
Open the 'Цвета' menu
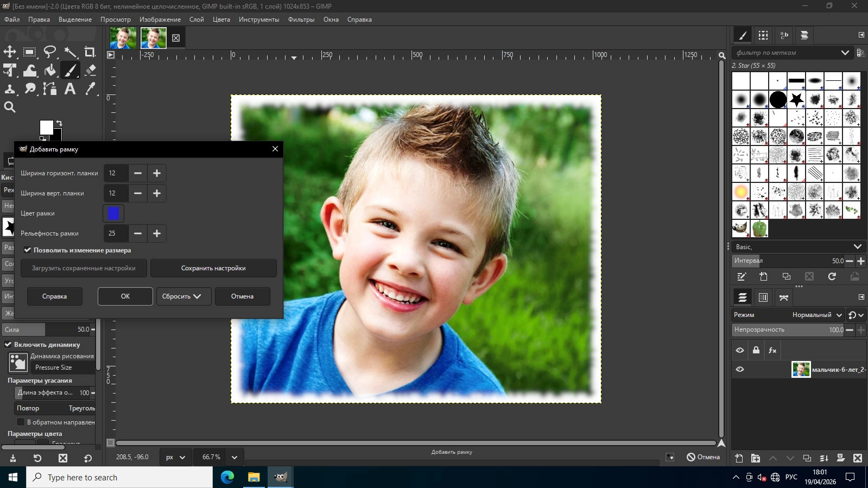pos(221,20)
